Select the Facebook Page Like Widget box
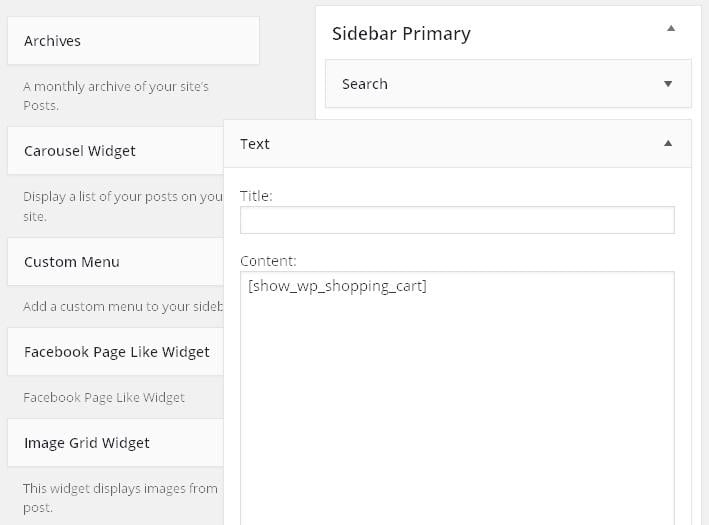The width and height of the screenshot is (709, 525). point(116,352)
